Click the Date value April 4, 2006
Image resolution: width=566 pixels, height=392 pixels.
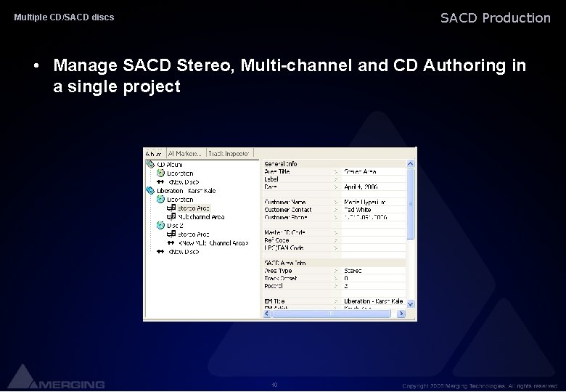361,187
